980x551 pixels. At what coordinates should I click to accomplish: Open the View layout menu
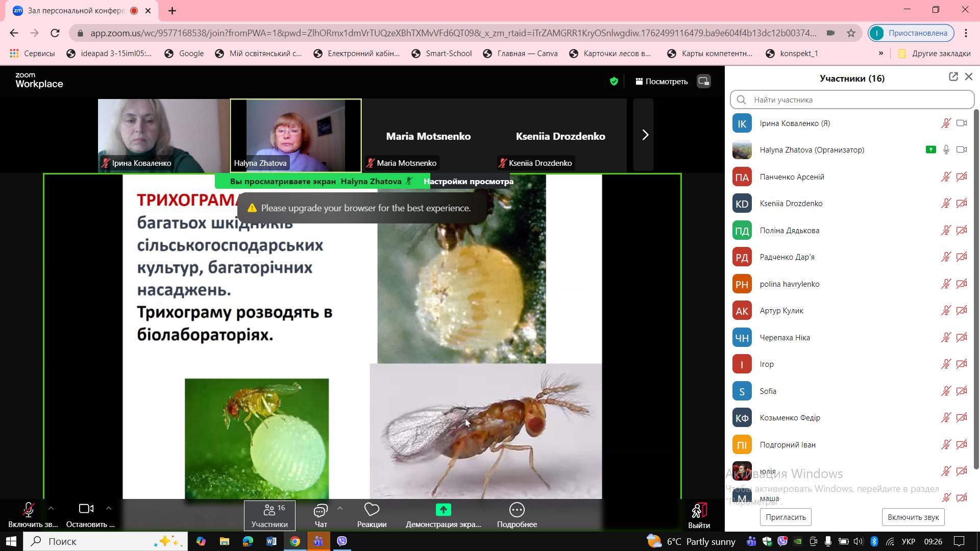661,82
